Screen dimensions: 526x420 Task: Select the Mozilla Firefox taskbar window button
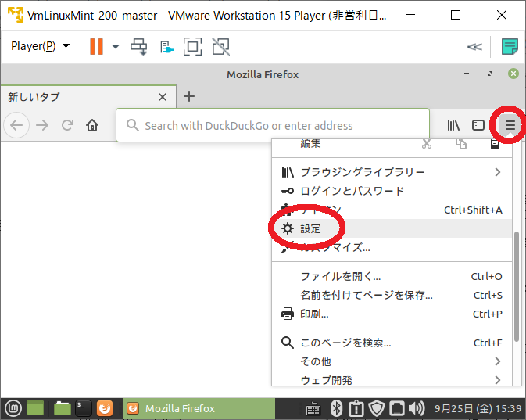point(199,408)
